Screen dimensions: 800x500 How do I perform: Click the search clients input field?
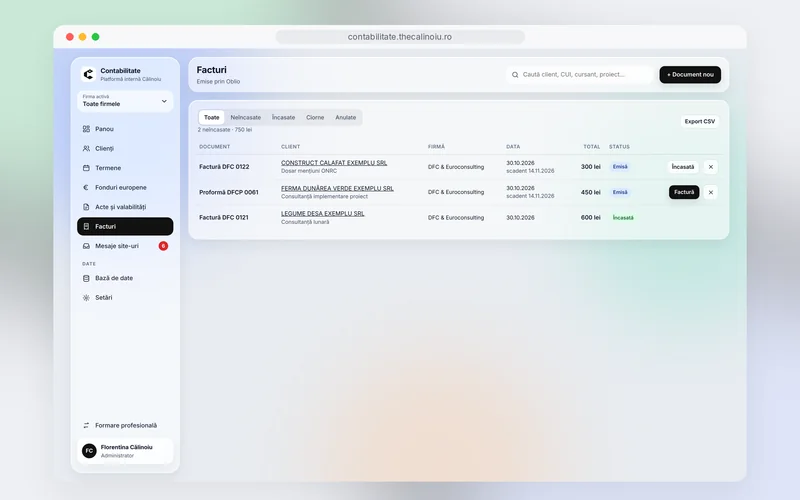click(579, 74)
